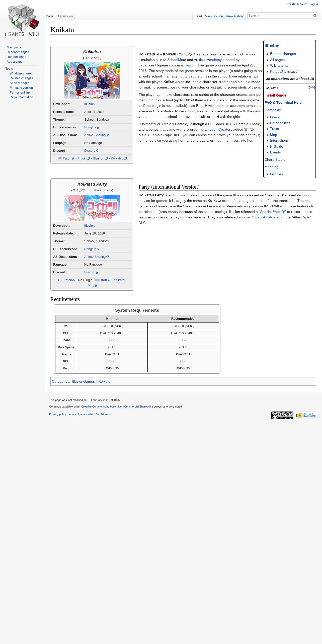The width and height of the screenshot is (322, 644).
Task: Follow the Artificial Academy link
Action: [208, 60]
